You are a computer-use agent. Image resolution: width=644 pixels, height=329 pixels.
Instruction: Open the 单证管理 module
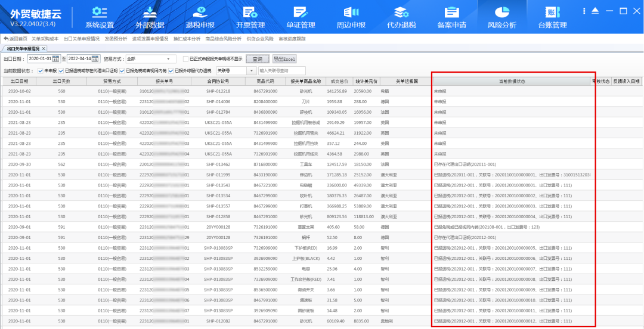point(301,17)
